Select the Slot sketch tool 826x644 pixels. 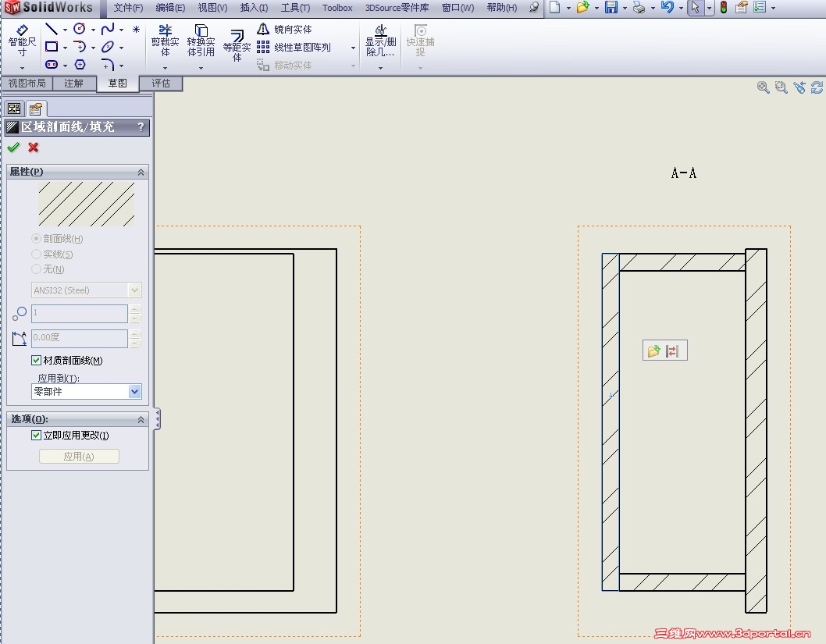coord(52,64)
